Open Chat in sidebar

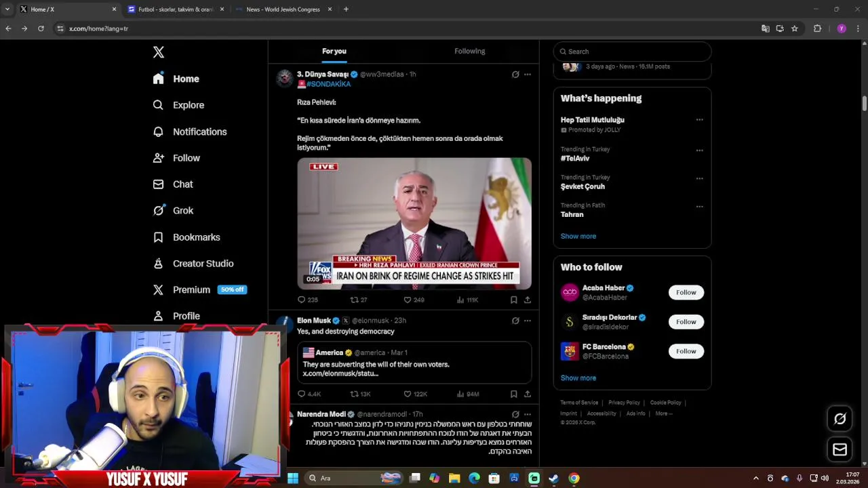pyautogui.click(x=173, y=184)
